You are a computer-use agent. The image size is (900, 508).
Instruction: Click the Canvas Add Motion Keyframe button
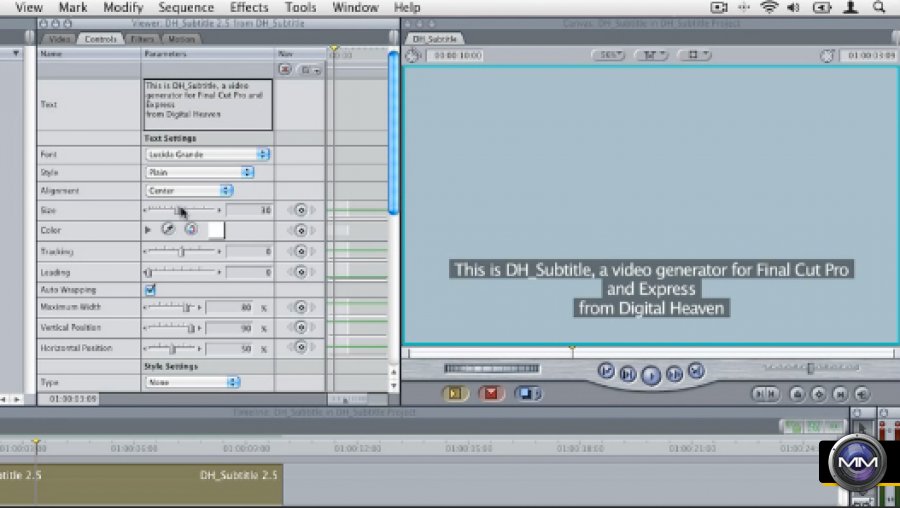click(818, 394)
